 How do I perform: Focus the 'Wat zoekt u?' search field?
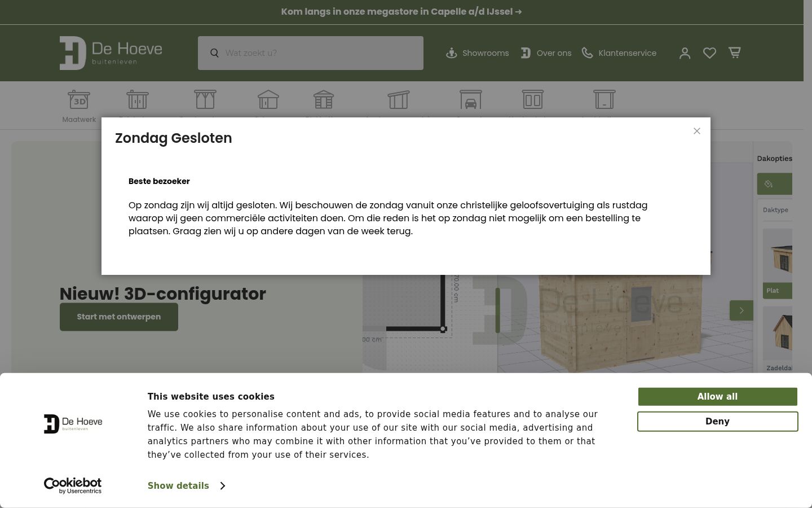tap(311, 53)
